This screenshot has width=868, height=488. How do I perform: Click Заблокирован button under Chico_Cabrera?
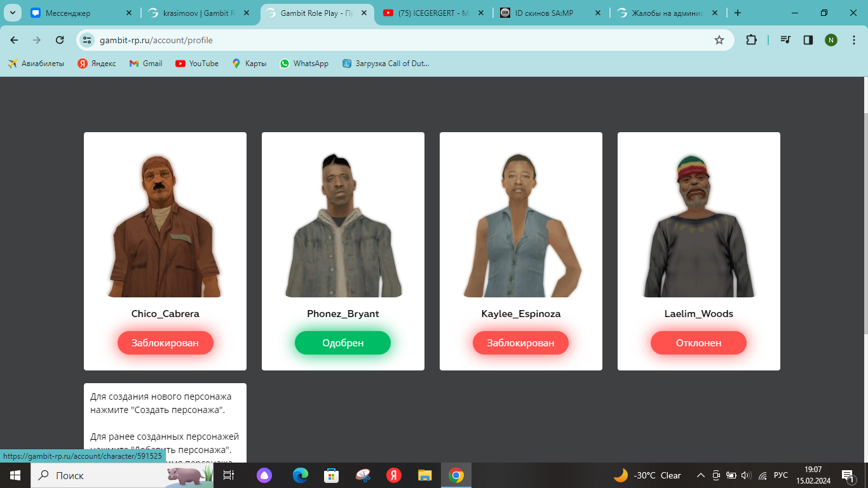click(165, 343)
